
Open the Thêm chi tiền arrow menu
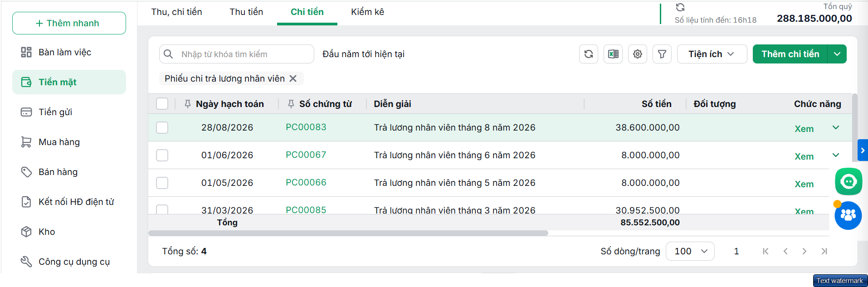(837, 54)
